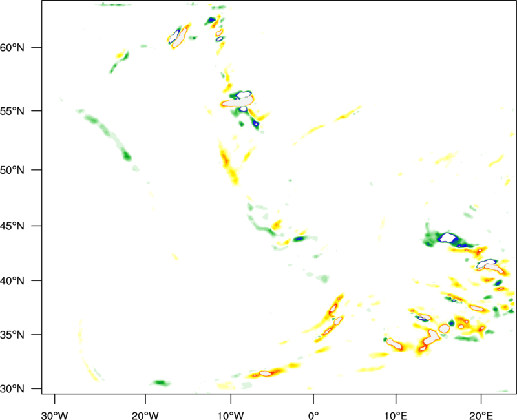Click the 30°W longitude label
517x420 pixels.
tap(55, 415)
